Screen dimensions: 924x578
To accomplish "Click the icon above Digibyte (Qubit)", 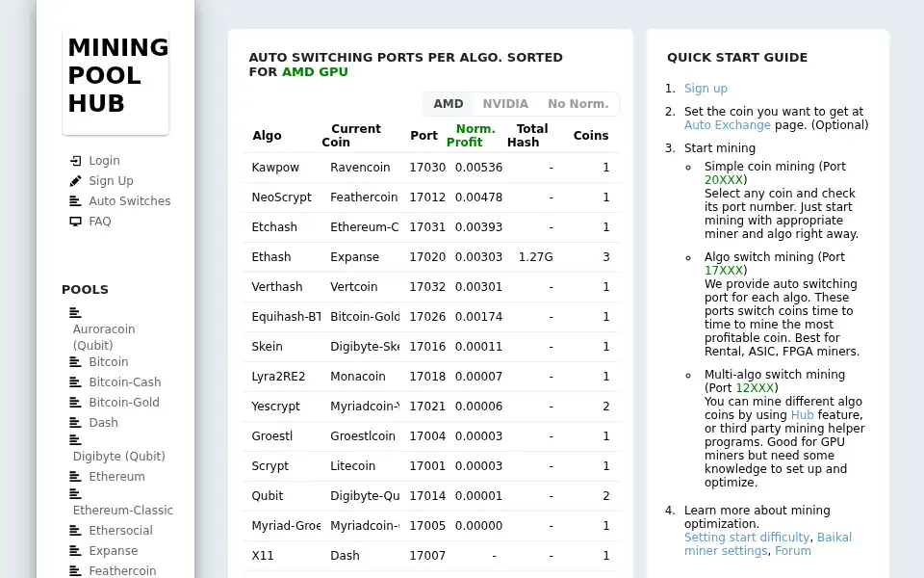I will [75, 439].
